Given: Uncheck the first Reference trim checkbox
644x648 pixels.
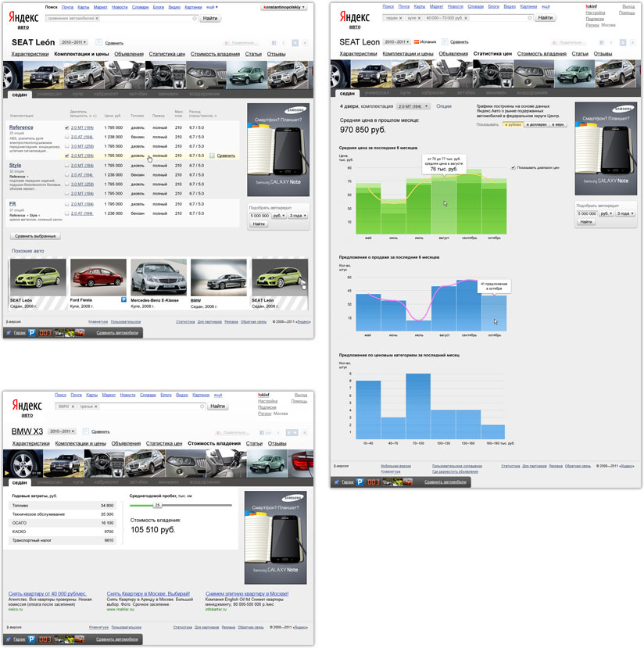Looking at the screenshot, I should tap(66, 127).
